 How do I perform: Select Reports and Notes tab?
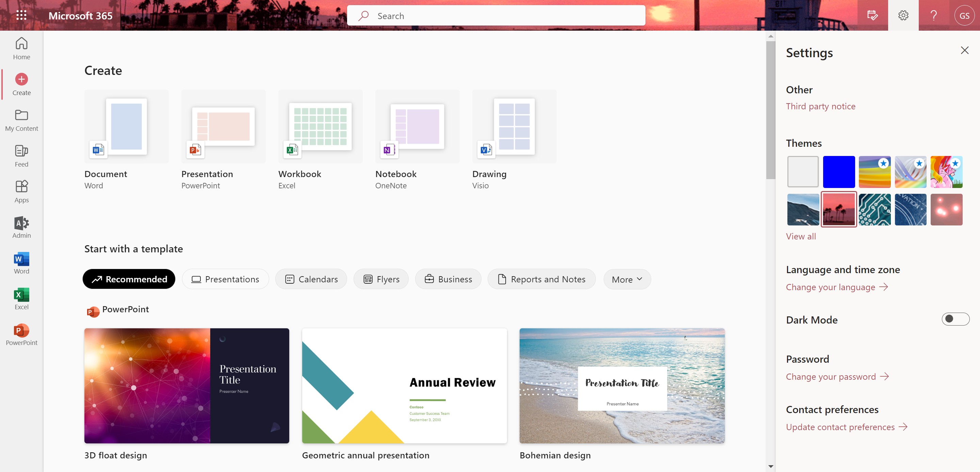tap(541, 279)
